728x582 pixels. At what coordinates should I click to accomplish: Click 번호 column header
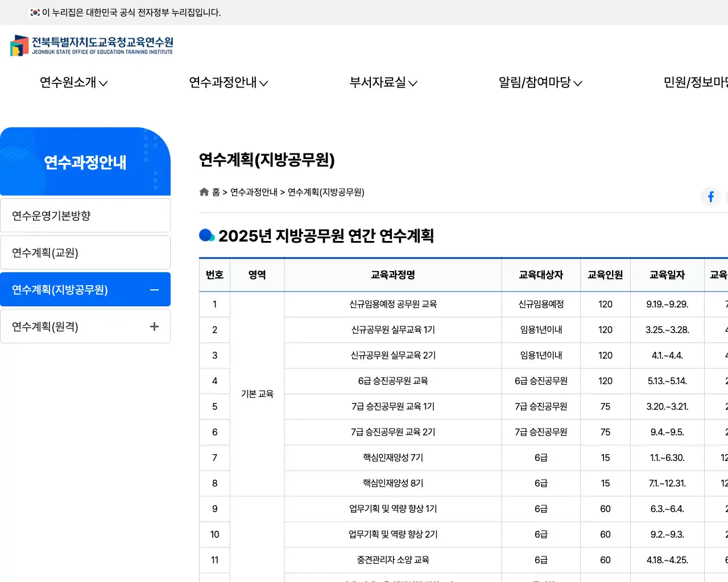pos(214,275)
